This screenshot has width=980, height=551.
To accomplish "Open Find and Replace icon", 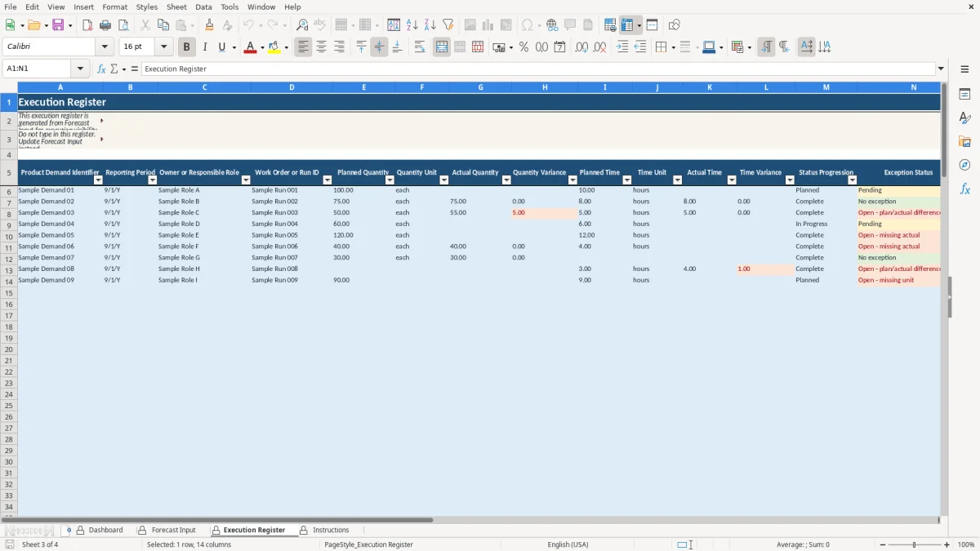I will 301,25.
